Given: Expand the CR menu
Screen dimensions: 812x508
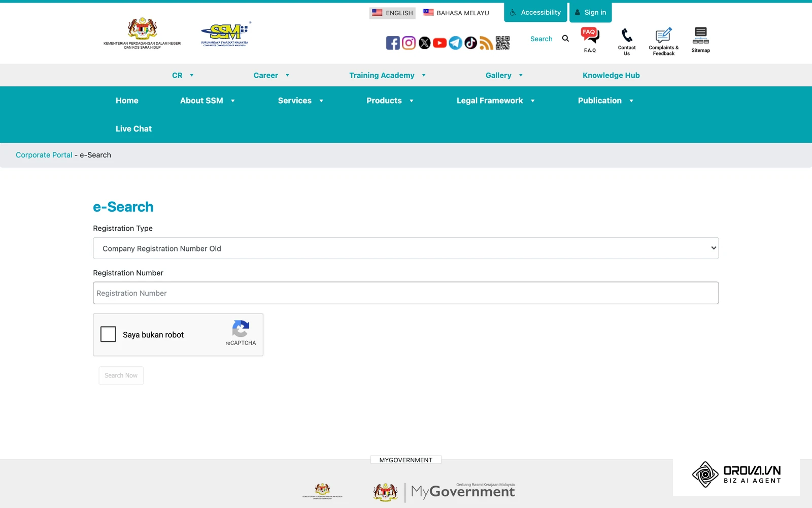Looking at the screenshot, I should tap(183, 75).
